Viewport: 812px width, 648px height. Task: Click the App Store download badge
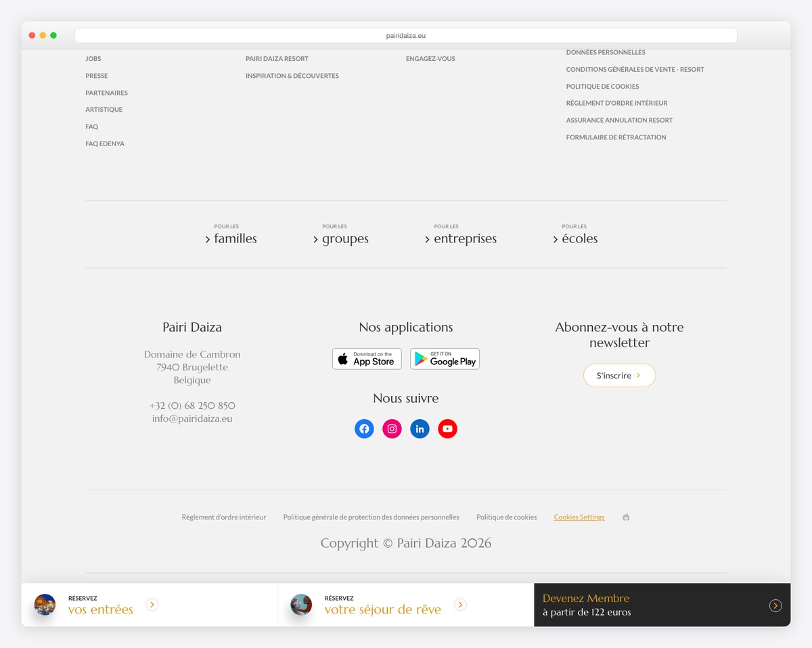367,359
